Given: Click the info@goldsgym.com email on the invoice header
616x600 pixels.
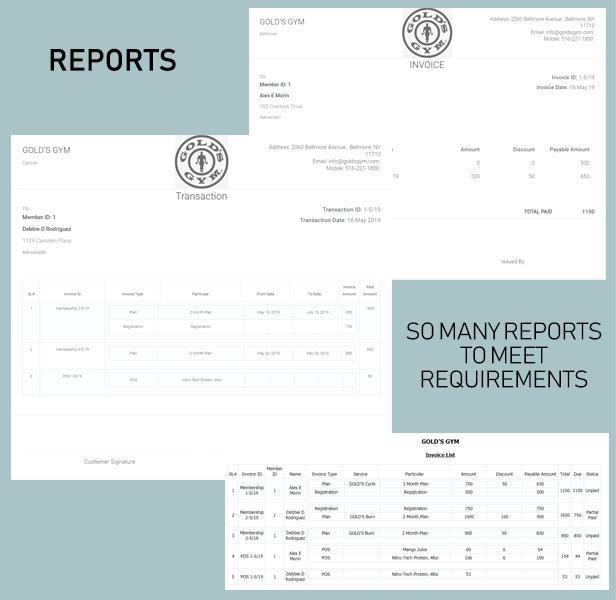Looking at the screenshot, I should point(562,32).
